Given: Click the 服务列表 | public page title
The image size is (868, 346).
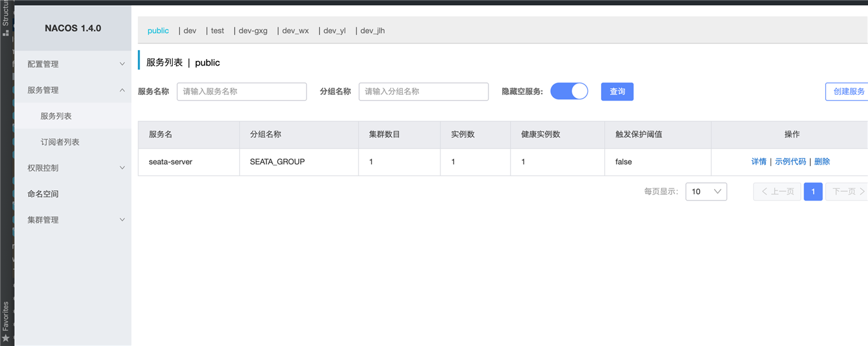Looking at the screenshot, I should (x=183, y=63).
